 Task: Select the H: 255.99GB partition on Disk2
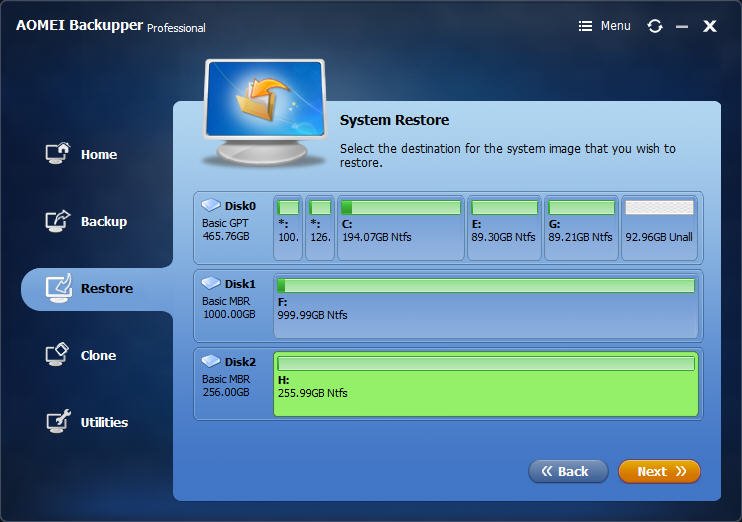click(486, 384)
